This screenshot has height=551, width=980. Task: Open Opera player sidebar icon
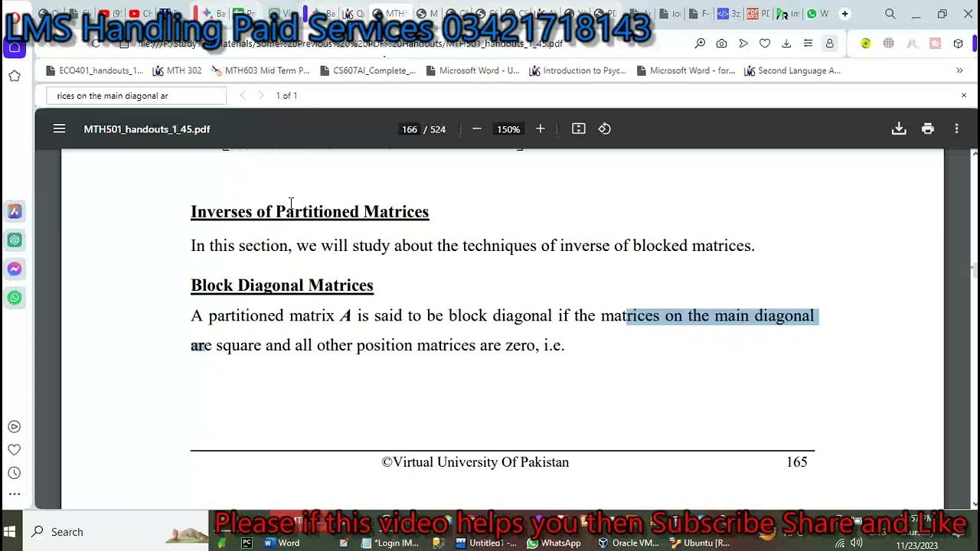click(x=15, y=427)
